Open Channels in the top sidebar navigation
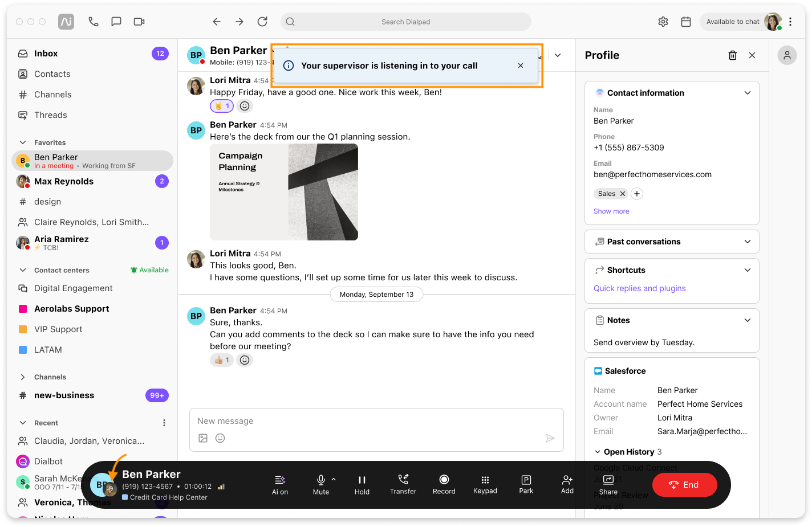 pos(92,95)
